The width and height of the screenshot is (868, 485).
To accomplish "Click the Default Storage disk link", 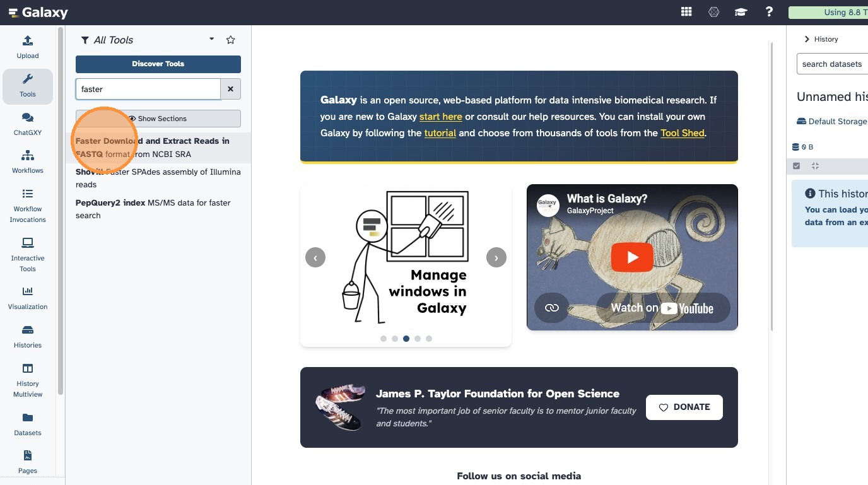I will click(832, 121).
